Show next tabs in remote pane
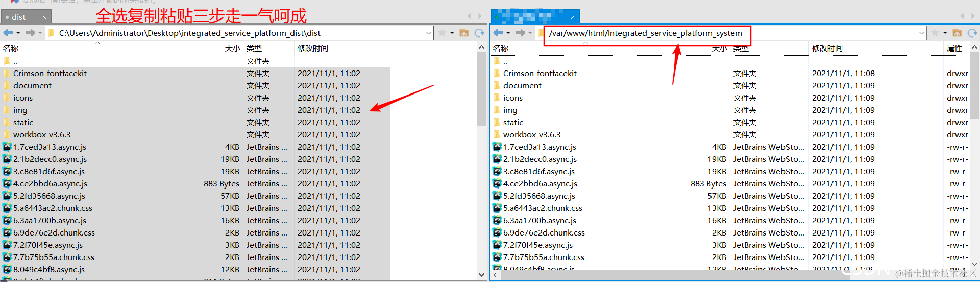Viewport: 980px width, 282px height. point(973,16)
